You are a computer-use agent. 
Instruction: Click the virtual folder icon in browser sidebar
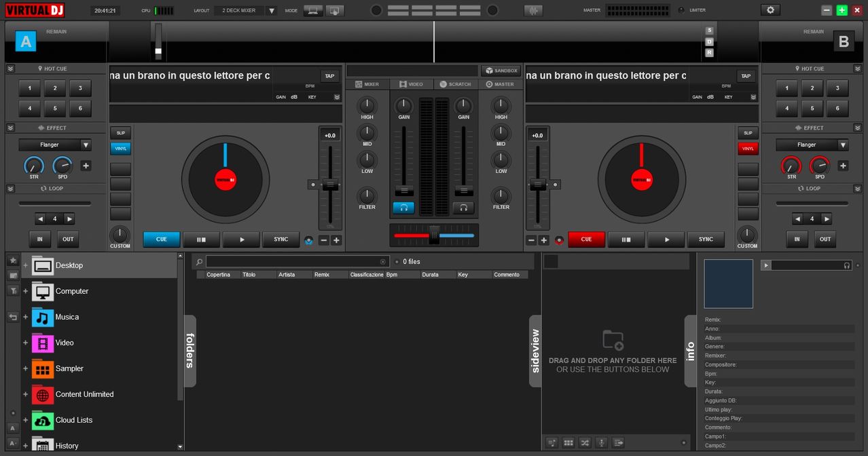[x=12, y=275]
